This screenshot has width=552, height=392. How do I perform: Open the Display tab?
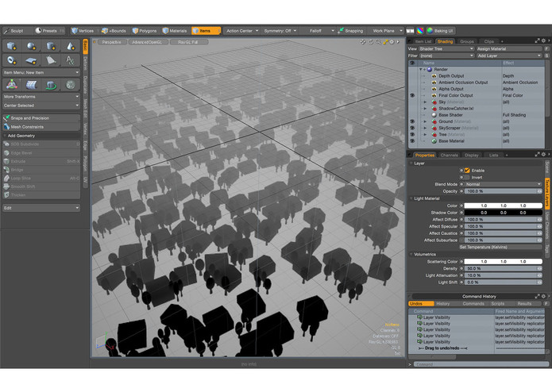pos(471,155)
